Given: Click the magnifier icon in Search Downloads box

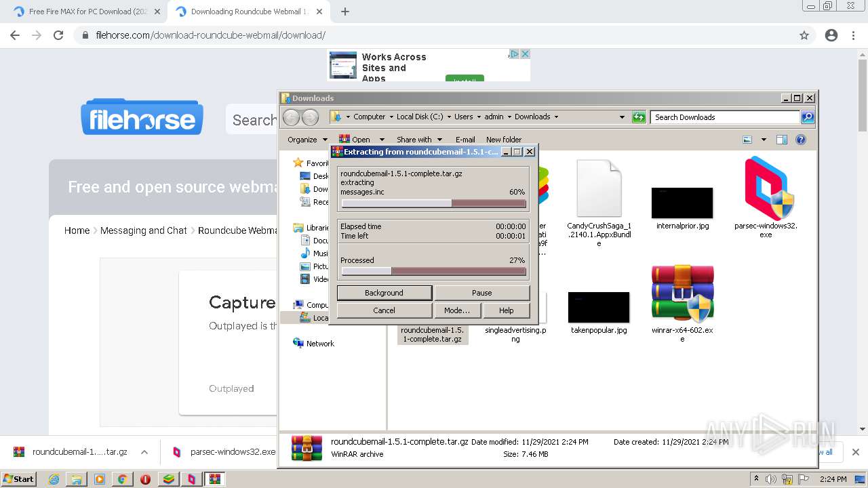Looking at the screenshot, I should tap(807, 117).
